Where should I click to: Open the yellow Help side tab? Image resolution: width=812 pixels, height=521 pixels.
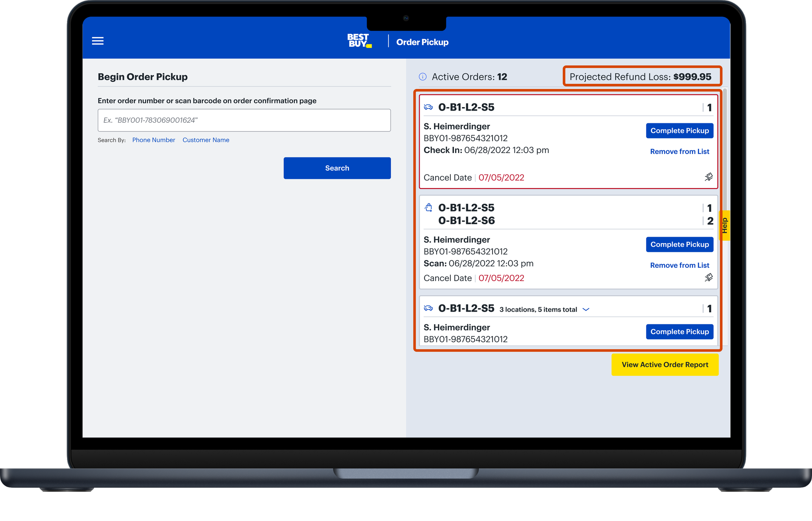[x=725, y=225]
